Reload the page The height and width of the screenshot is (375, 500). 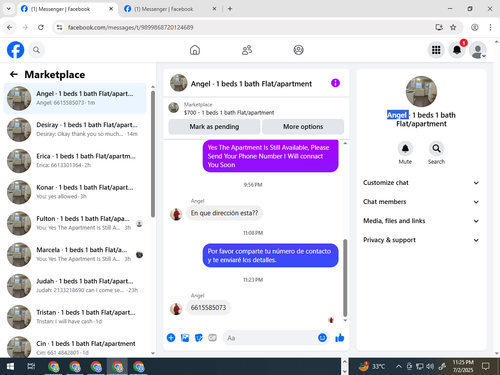pos(41,27)
